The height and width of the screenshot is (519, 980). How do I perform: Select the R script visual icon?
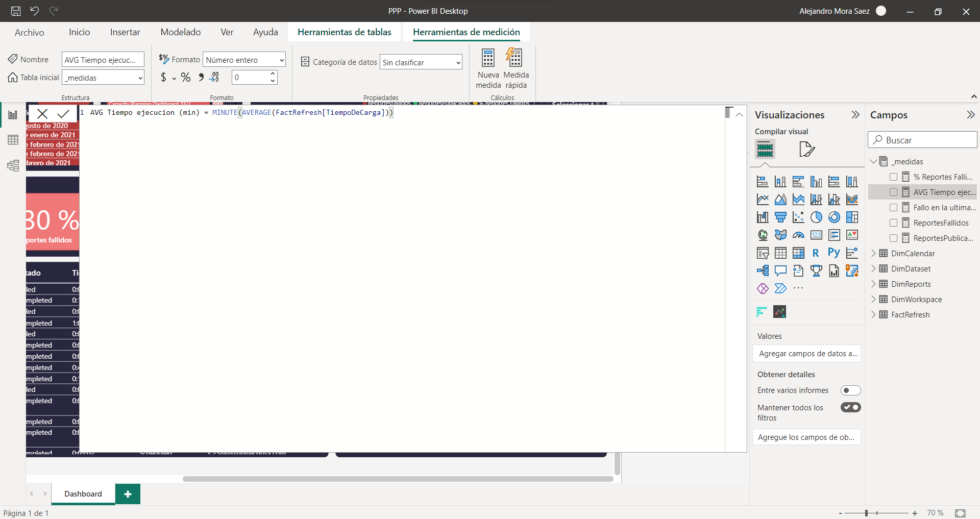click(816, 253)
